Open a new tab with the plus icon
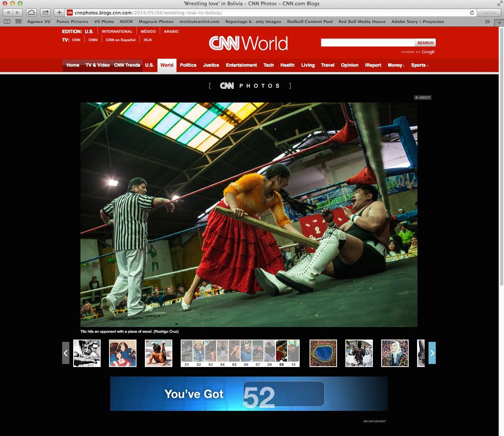This screenshot has width=504, height=436. pyautogui.click(x=499, y=22)
